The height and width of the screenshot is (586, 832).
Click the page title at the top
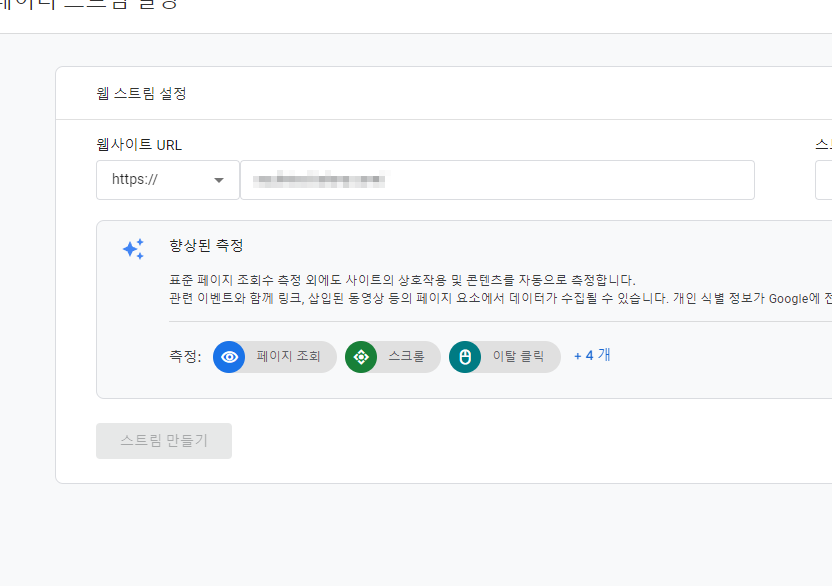point(89,5)
